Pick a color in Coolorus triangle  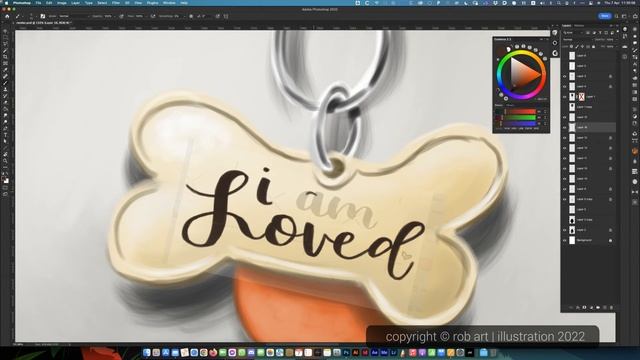(523, 74)
